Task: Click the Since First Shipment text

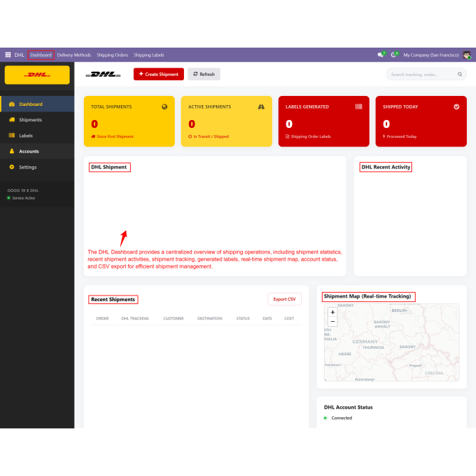Action: tap(115, 136)
